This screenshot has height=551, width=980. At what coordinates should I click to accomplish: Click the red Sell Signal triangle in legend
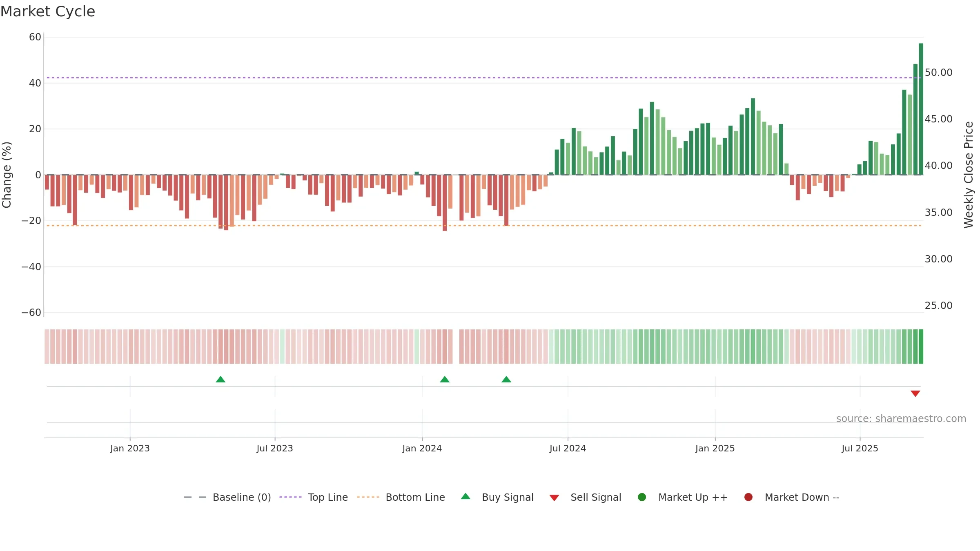[x=554, y=498]
